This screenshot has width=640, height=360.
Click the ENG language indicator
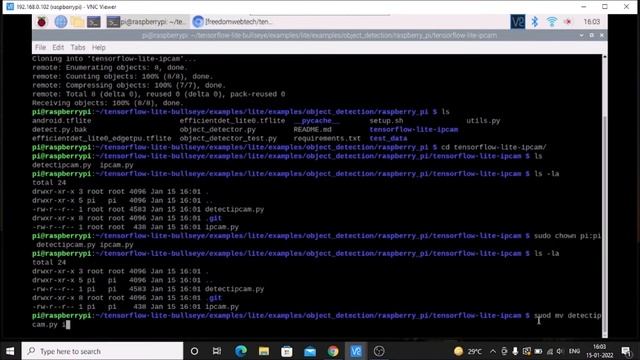coord(574,351)
